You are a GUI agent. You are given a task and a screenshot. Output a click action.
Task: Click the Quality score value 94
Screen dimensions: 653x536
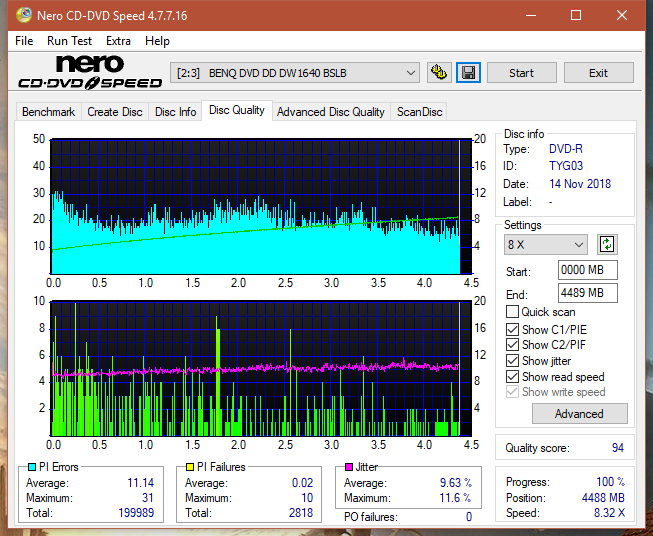coord(618,448)
